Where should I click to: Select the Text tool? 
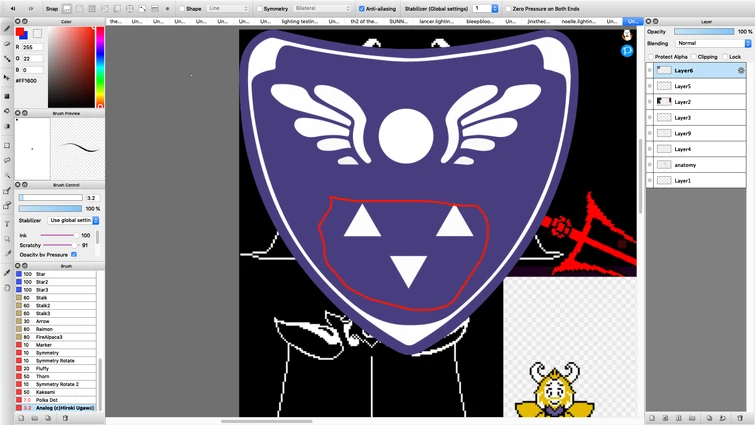pyautogui.click(x=7, y=224)
